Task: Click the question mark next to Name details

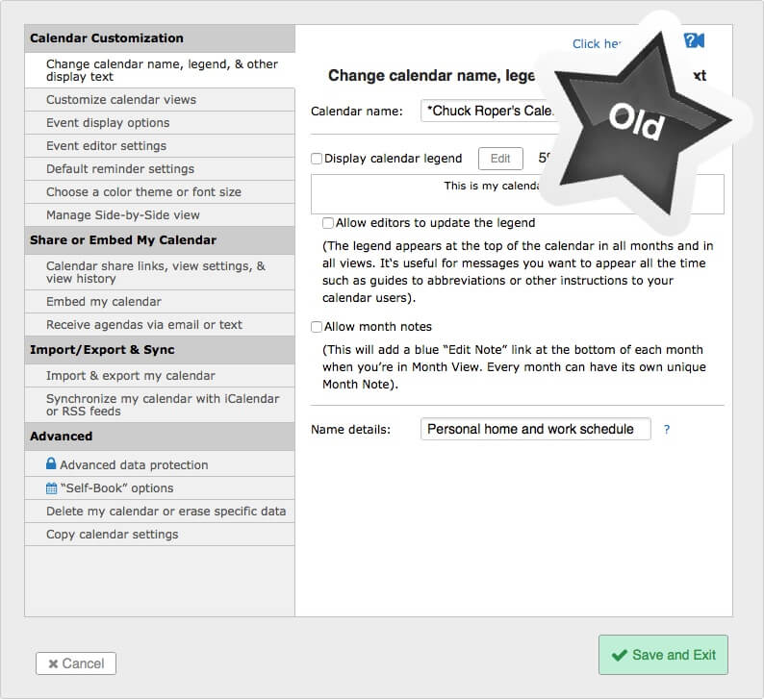Action: 667,430
